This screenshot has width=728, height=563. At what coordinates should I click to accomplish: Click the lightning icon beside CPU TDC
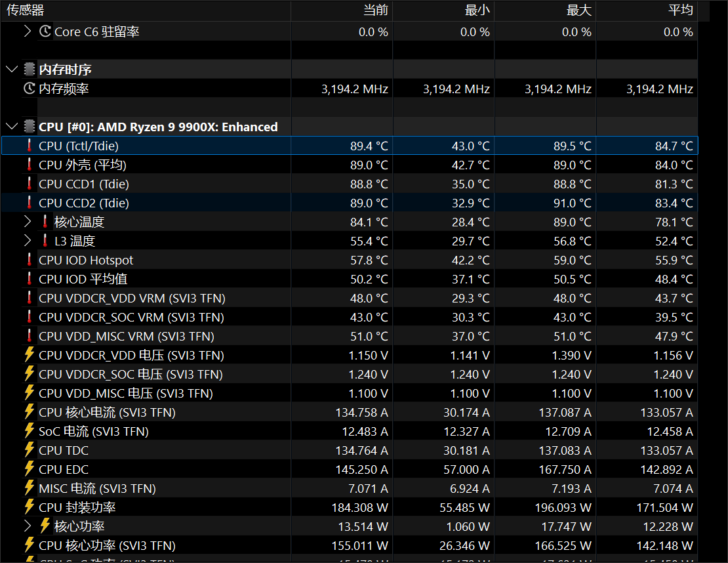click(30, 450)
